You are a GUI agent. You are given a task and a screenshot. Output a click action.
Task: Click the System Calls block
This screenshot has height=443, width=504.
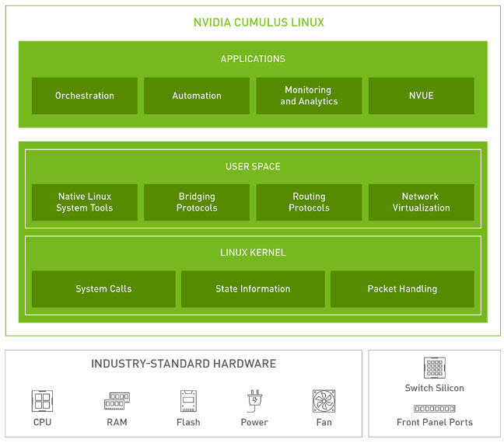[103, 289]
